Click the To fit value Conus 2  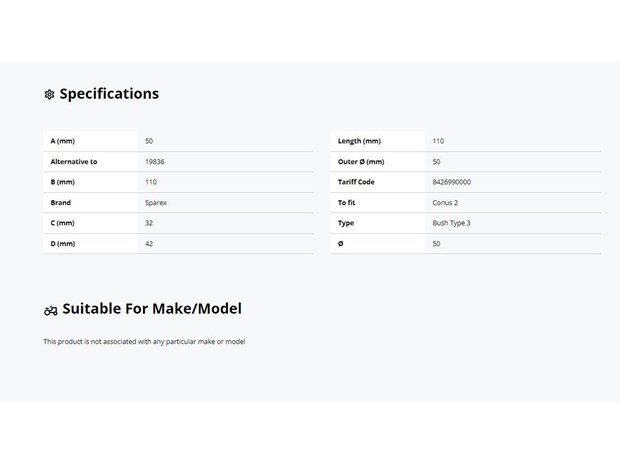[445, 202]
